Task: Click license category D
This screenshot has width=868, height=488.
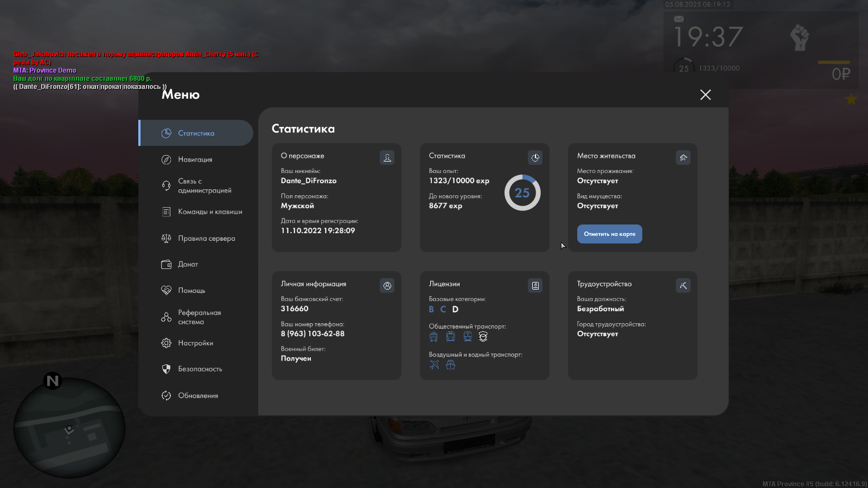Action: click(455, 310)
